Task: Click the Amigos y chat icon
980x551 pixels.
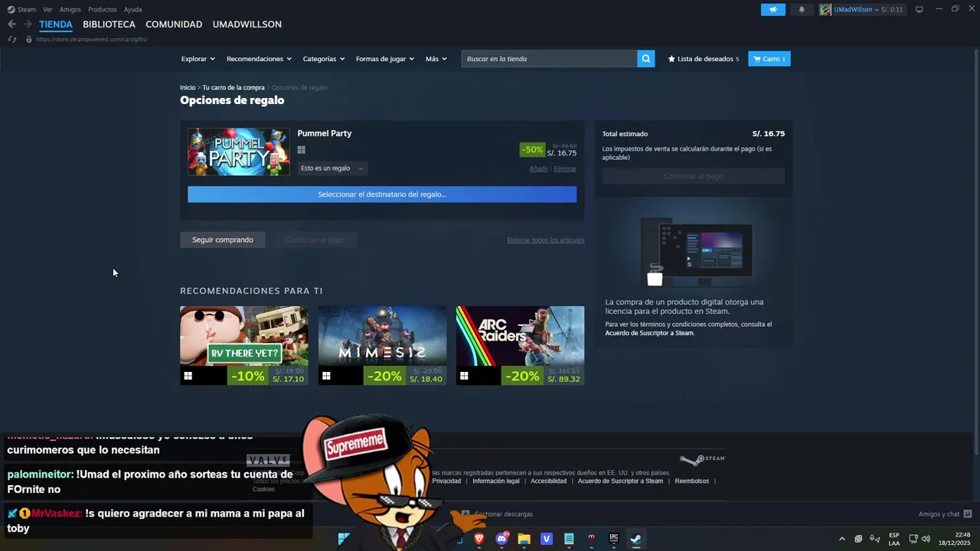Action: [968, 514]
